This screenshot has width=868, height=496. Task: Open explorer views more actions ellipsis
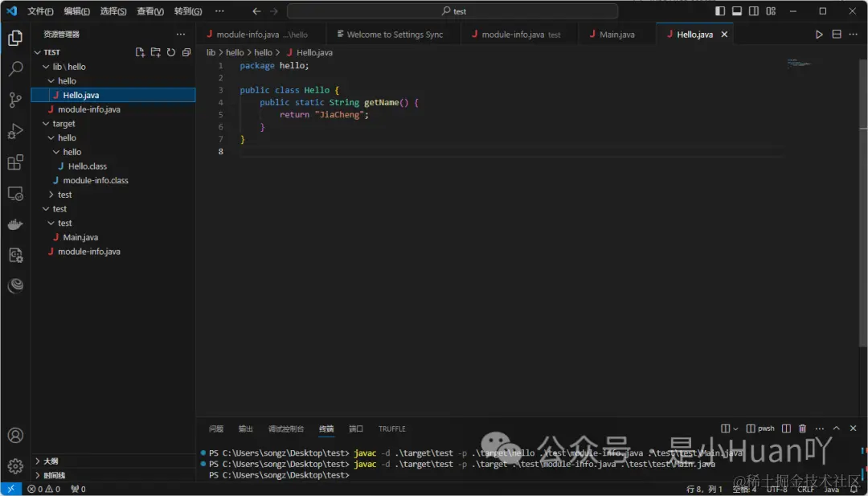[x=181, y=35]
